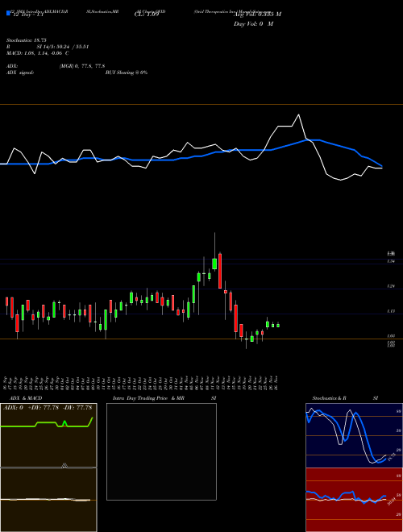Click the 'SI 14/3: 50.24 / 55.51' reading
This screenshot has height=532, width=403.
coord(63,47)
